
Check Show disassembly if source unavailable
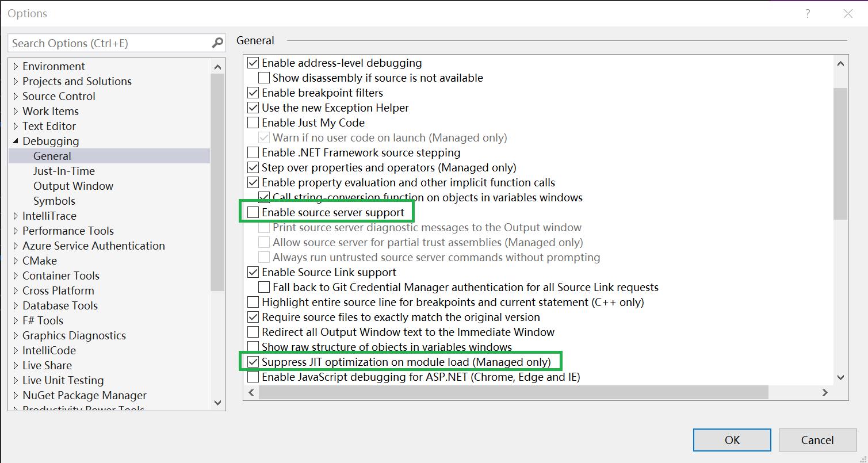click(x=264, y=78)
